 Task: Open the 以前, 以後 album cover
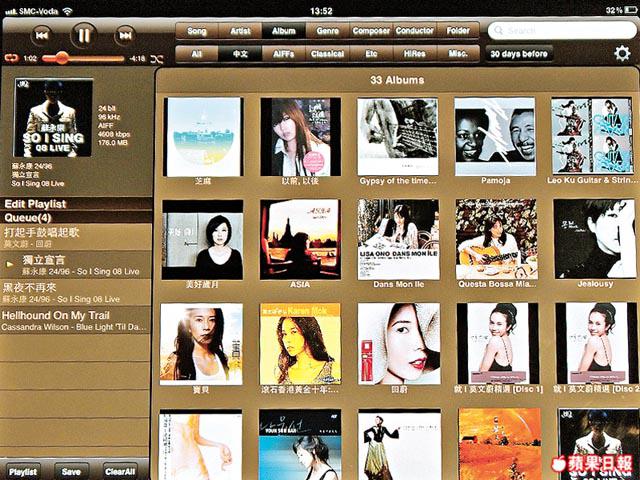[300, 137]
